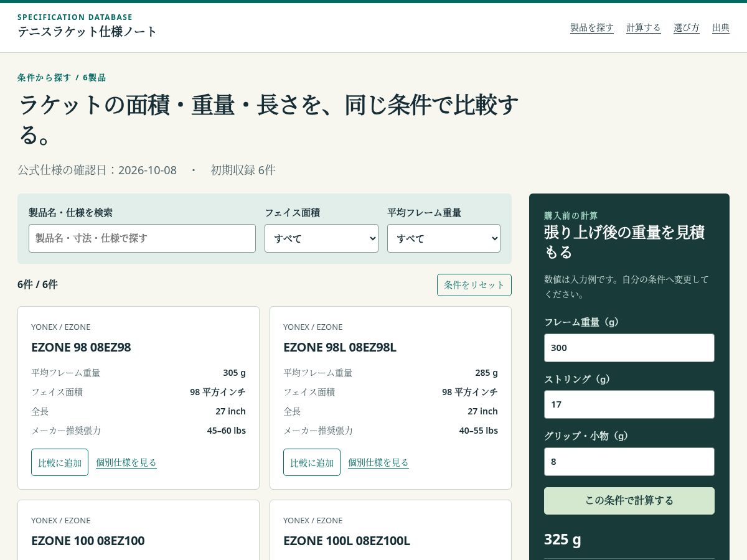Click the 条件をリセット button
Viewport: 747px width, 560px height.
[474, 285]
